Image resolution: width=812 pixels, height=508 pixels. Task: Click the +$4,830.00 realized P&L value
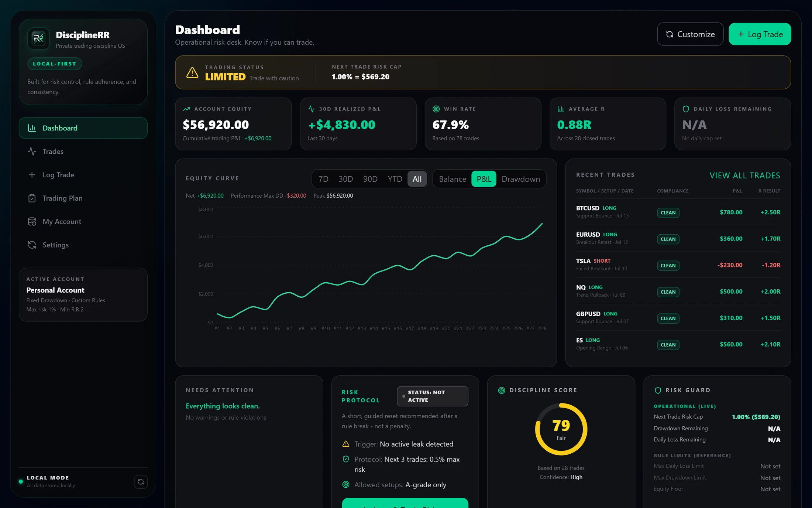pos(341,125)
